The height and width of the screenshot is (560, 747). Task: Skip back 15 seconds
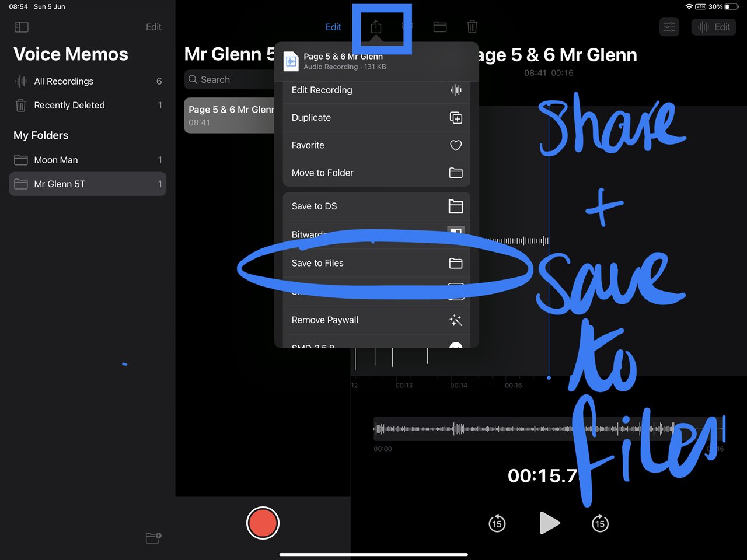click(x=497, y=523)
